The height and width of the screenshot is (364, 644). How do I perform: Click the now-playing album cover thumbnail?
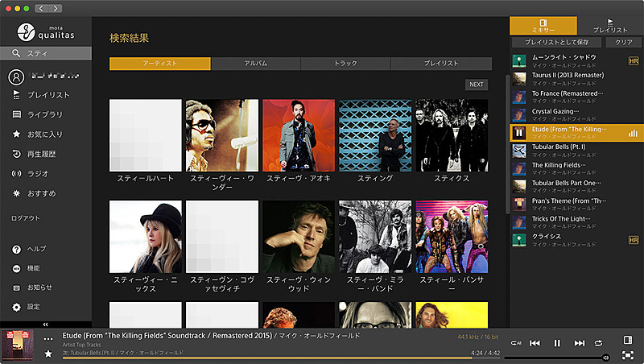(x=18, y=346)
